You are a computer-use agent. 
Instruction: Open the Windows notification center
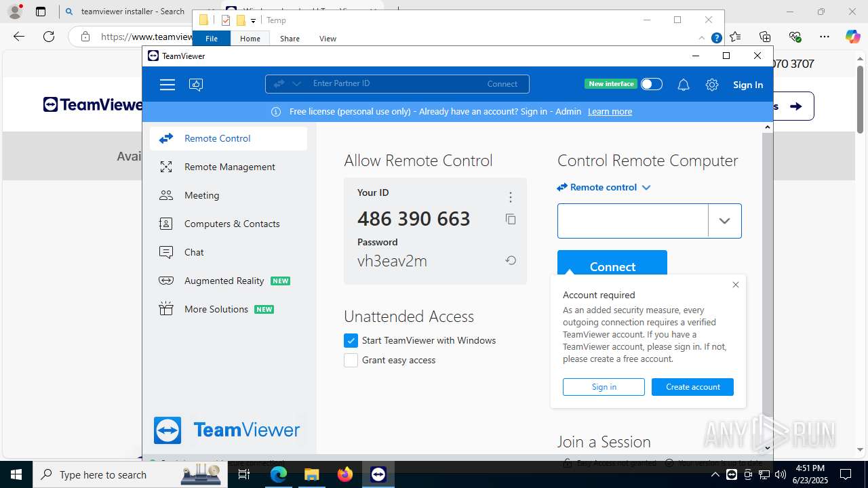pyautogui.click(x=846, y=474)
